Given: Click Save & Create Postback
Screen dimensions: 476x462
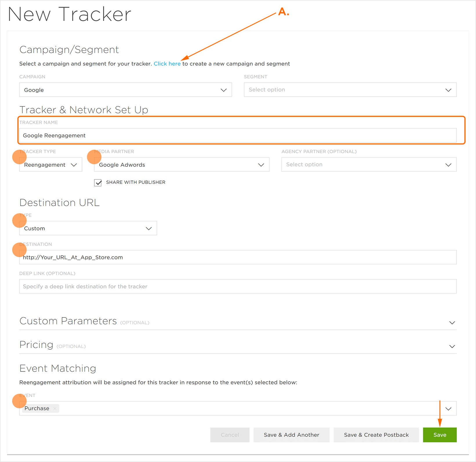Looking at the screenshot, I should click(x=376, y=435).
